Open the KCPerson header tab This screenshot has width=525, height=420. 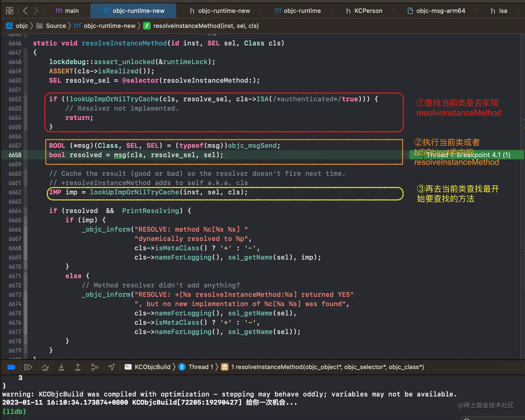click(x=364, y=11)
